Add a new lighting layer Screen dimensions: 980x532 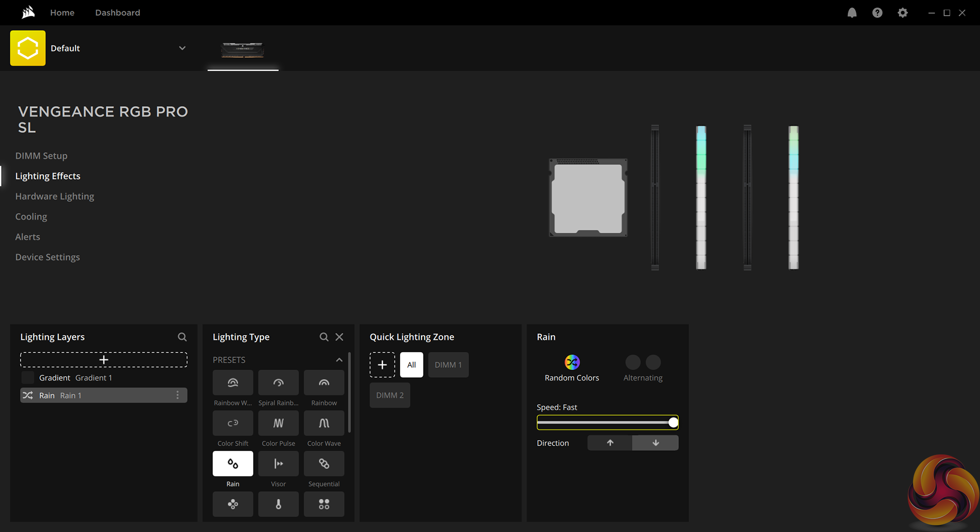104,360
